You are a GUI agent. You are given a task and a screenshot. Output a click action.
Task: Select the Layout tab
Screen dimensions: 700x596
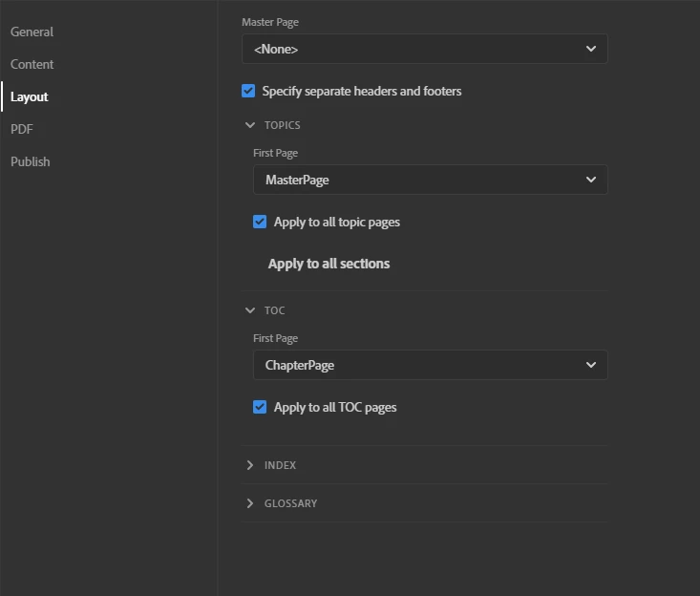click(29, 96)
